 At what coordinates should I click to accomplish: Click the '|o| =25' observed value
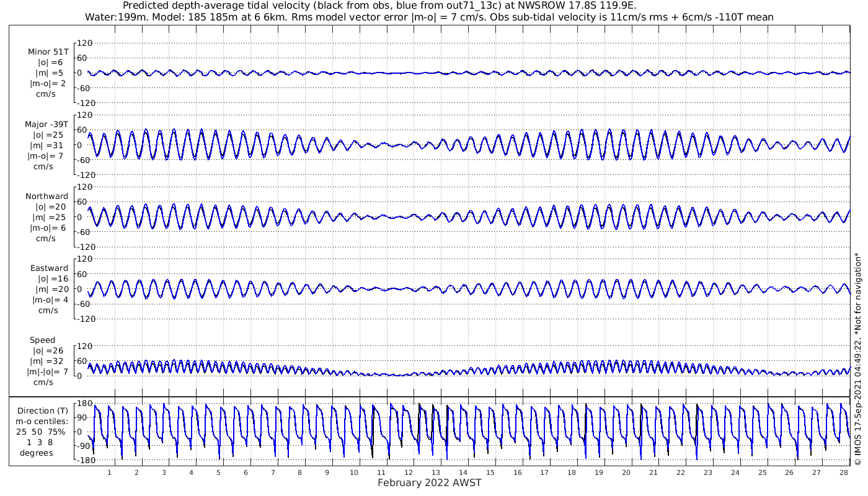pyautogui.click(x=49, y=135)
